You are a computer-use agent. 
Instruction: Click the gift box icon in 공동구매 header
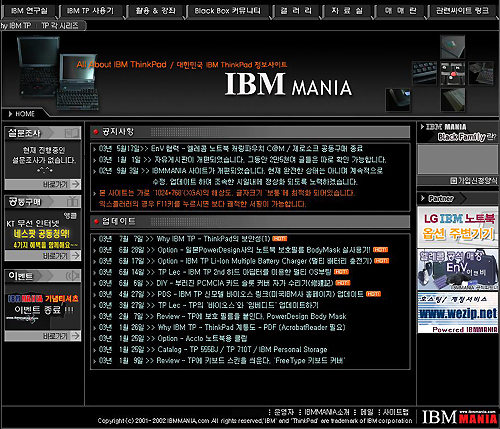72,202
